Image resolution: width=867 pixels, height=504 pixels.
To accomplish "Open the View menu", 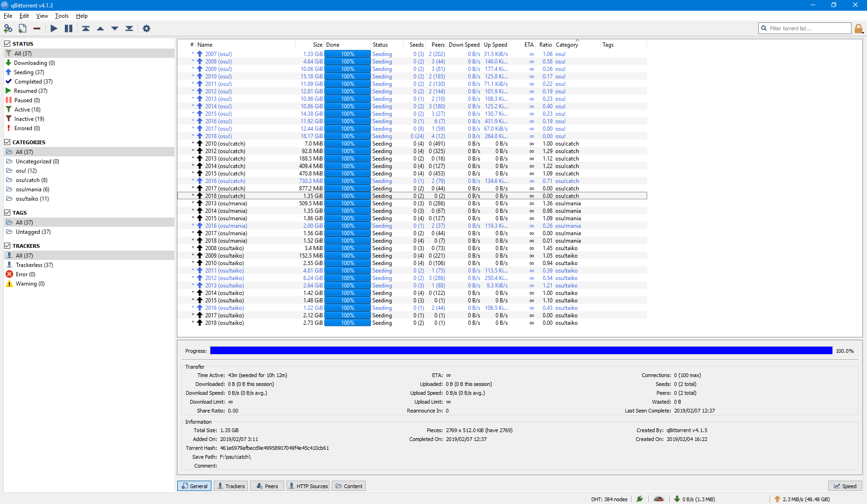I will [x=42, y=15].
